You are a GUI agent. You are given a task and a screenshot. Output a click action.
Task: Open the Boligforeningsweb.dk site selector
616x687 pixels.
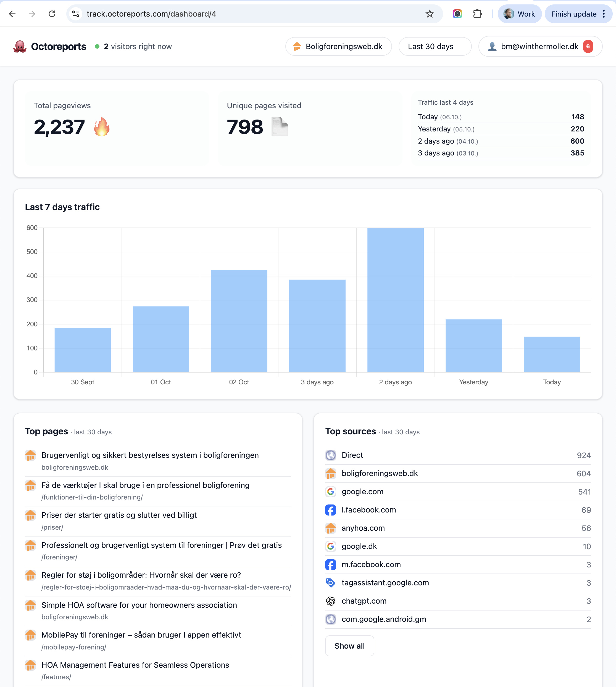click(338, 47)
